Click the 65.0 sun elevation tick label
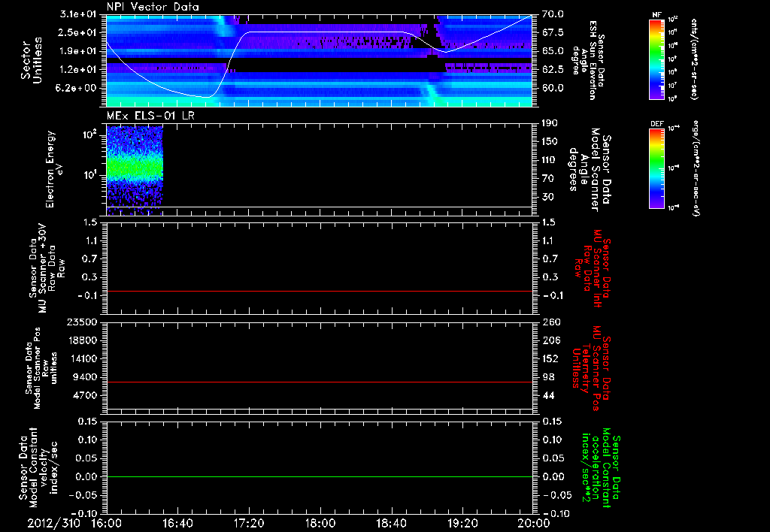770x532 pixels. click(553, 51)
